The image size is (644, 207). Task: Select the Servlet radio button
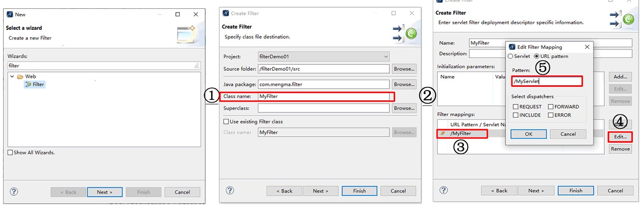[x=510, y=56]
